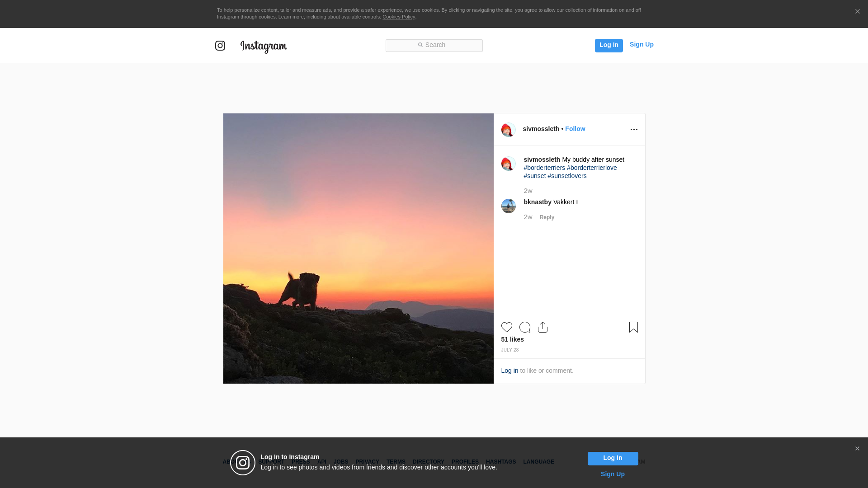Viewport: 868px width, 488px height.
Task: Follow the sivmossleth account
Action: pyautogui.click(x=575, y=129)
